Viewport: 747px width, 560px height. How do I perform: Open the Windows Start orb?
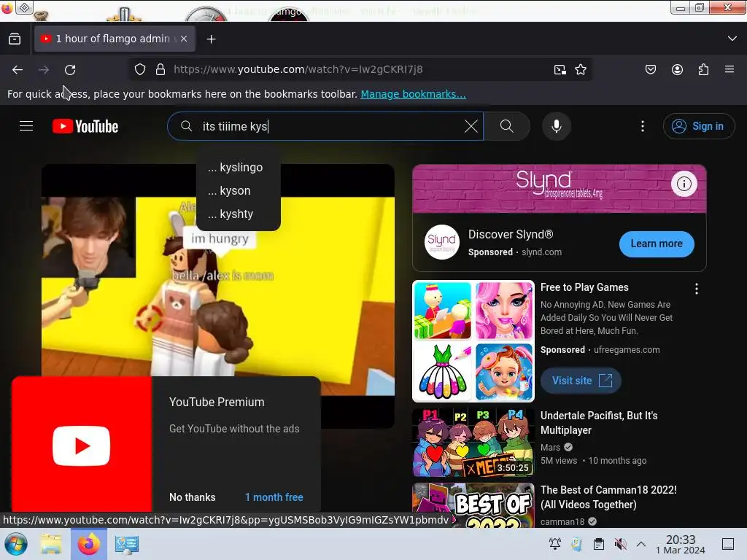pos(16,544)
